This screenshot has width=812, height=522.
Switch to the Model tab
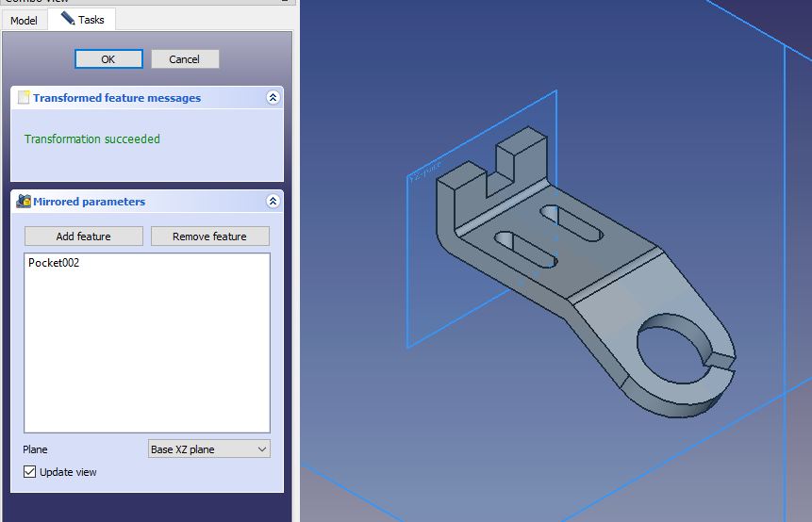[x=24, y=20]
